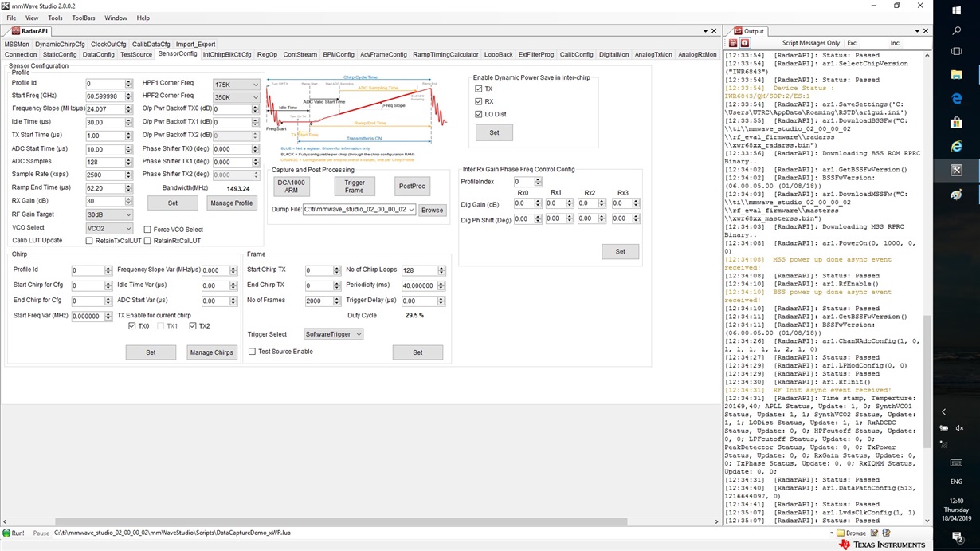Increment the Profile Id stepper in Profile

[129, 81]
